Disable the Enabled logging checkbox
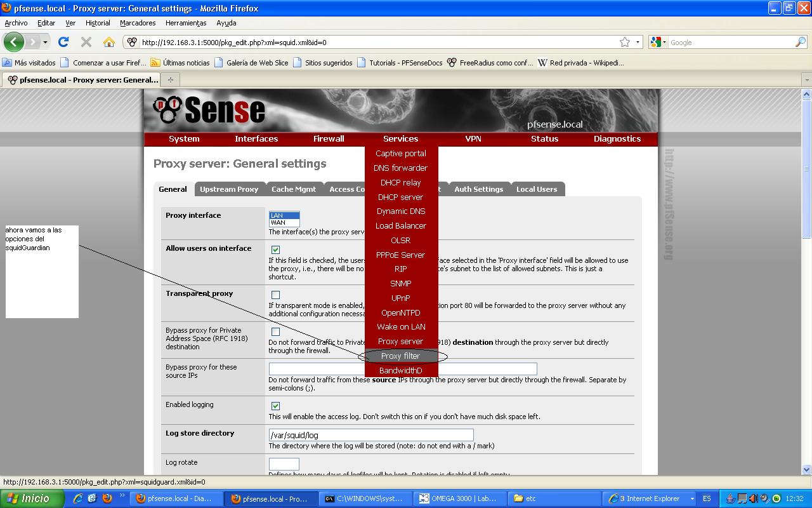The height and width of the screenshot is (508, 812). click(275, 406)
